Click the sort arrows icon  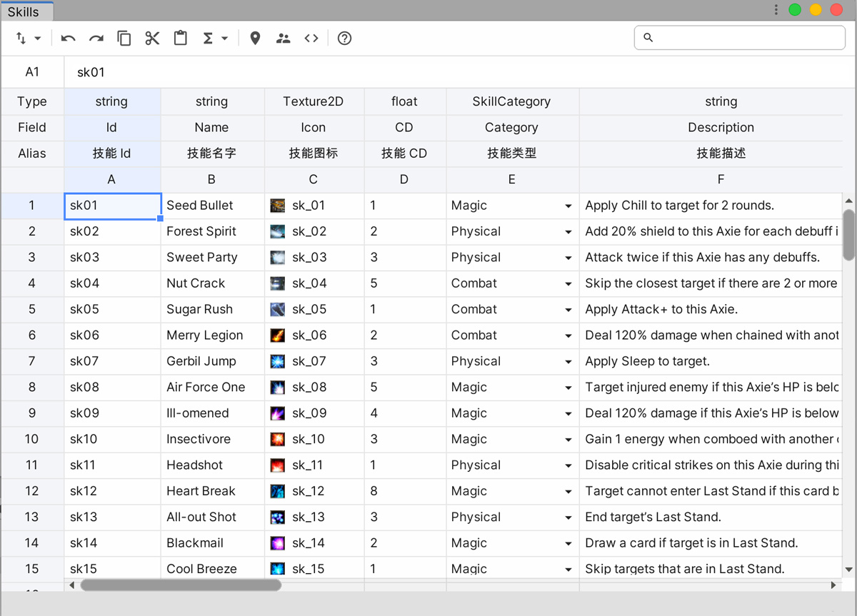click(21, 38)
